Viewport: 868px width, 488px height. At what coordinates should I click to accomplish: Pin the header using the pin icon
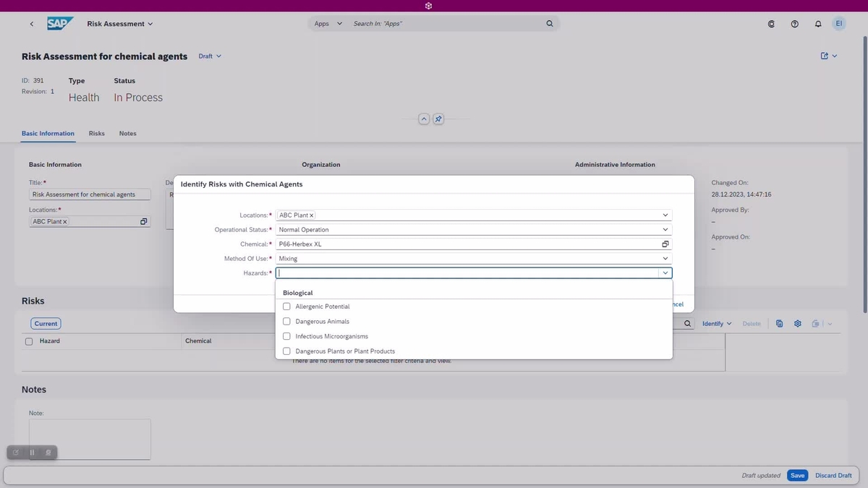click(x=438, y=119)
